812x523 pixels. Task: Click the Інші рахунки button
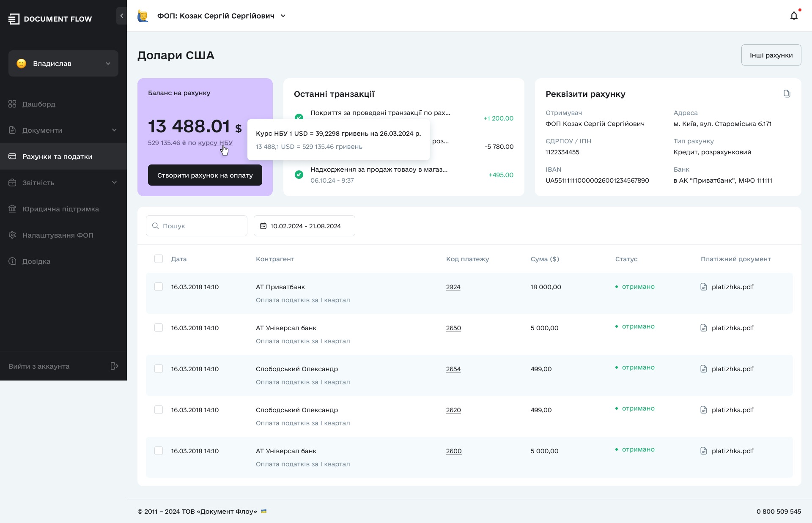(771, 55)
